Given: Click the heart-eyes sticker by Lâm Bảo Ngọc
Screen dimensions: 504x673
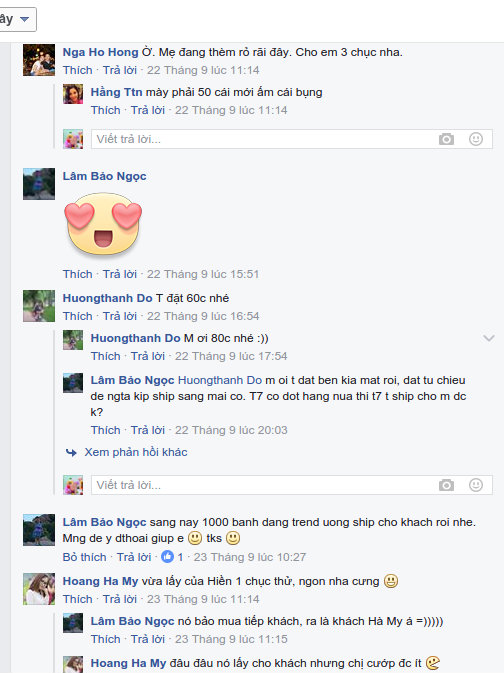Looking at the screenshot, I should click(103, 224).
